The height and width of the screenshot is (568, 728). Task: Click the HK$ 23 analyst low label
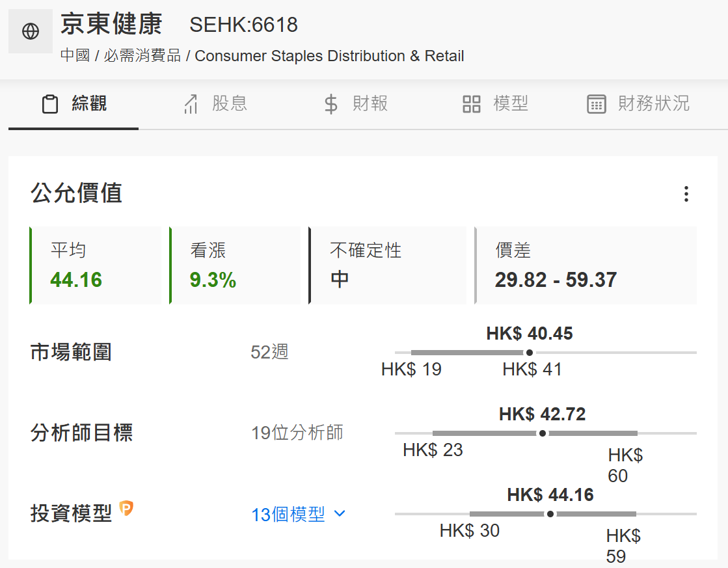coord(433,450)
